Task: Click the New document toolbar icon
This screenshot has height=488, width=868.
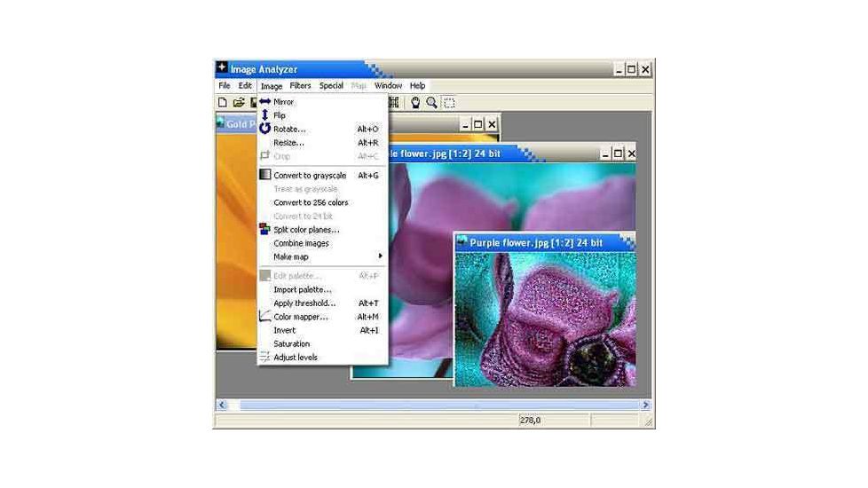Action: (x=223, y=102)
